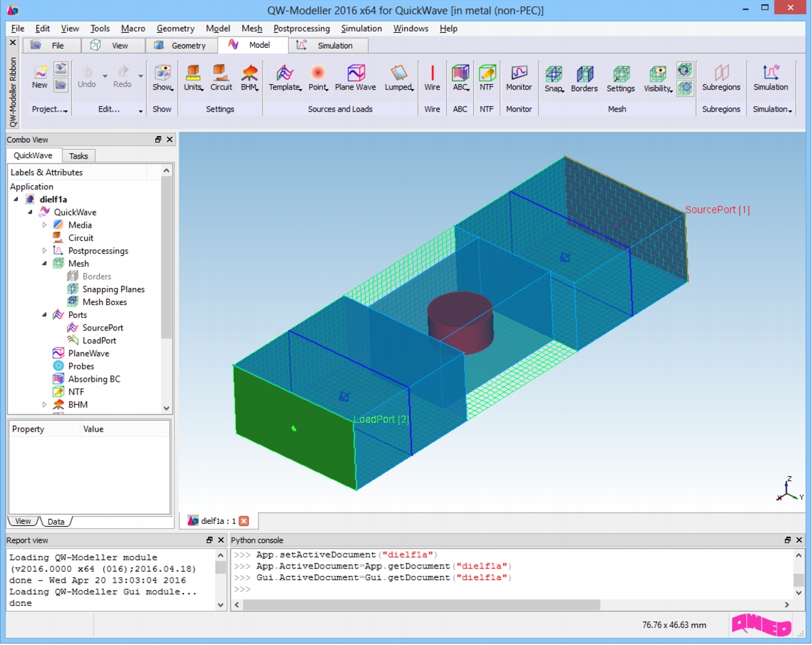Image resolution: width=812 pixels, height=645 pixels.
Task: Click the Show icon in ribbon
Action: [x=163, y=78]
